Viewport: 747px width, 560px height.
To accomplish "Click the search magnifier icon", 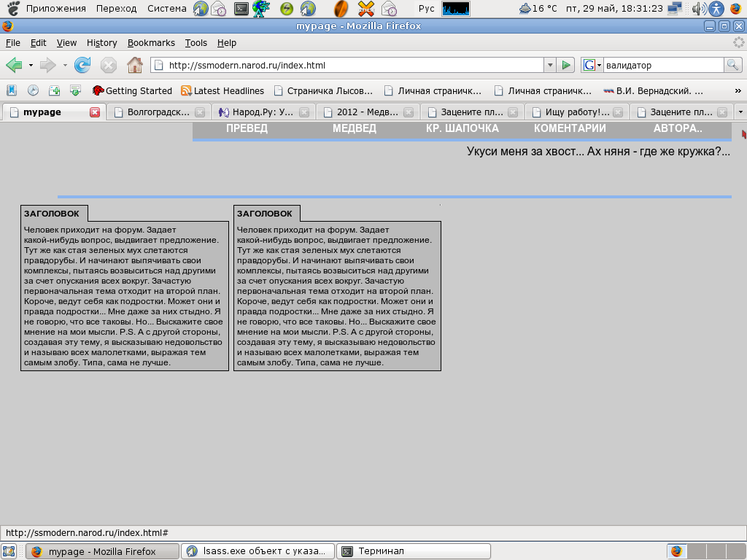I will [x=732, y=66].
